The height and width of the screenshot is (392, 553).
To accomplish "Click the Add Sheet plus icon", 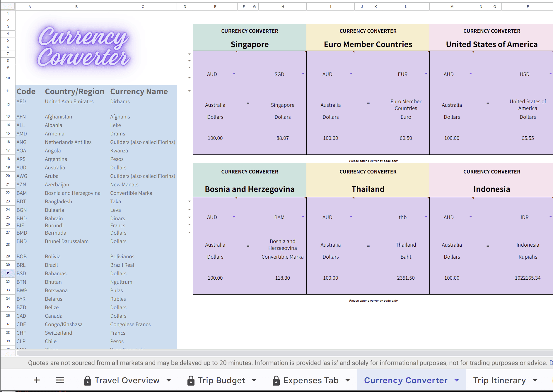I will tap(37, 380).
